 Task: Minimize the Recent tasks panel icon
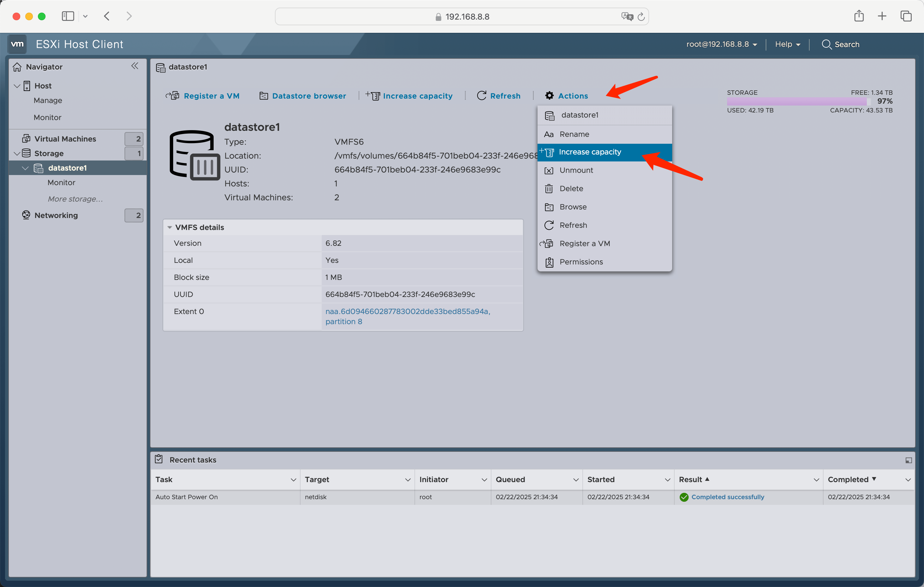coord(908,460)
